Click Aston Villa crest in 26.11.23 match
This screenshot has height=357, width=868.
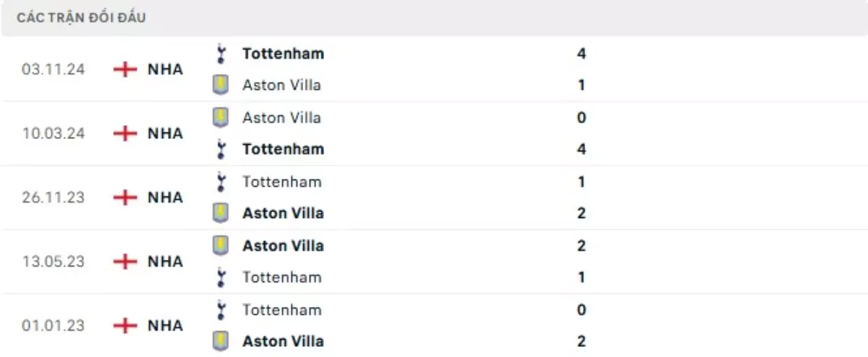[x=221, y=213]
